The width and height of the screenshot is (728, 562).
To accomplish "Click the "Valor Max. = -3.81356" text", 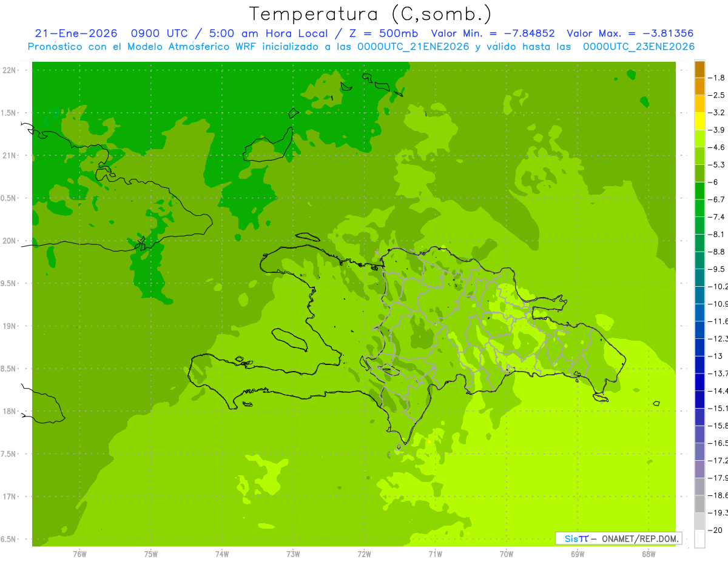I will (x=630, y=33).
